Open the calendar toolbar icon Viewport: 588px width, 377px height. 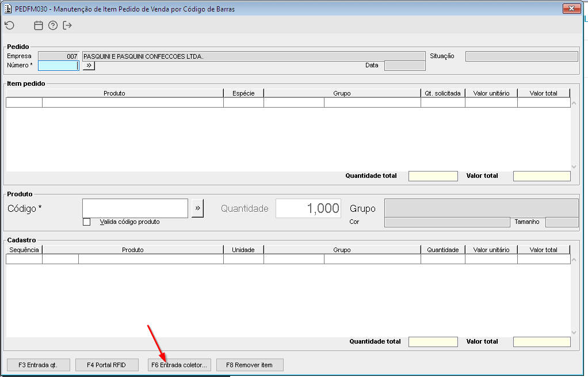click(x=38, y=25)
